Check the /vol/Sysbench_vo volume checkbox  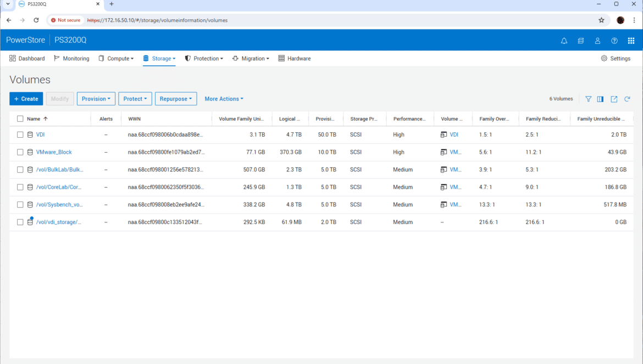tap(20, 205)
